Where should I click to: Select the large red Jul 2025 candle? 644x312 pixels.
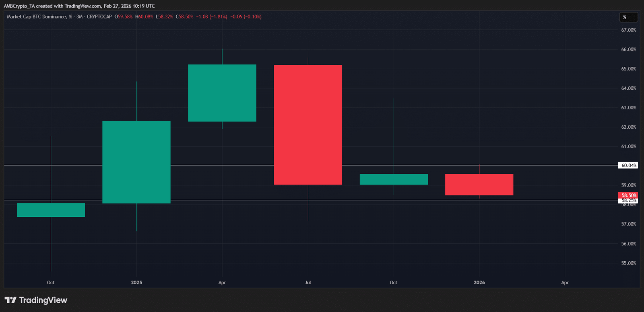(308, 125)
